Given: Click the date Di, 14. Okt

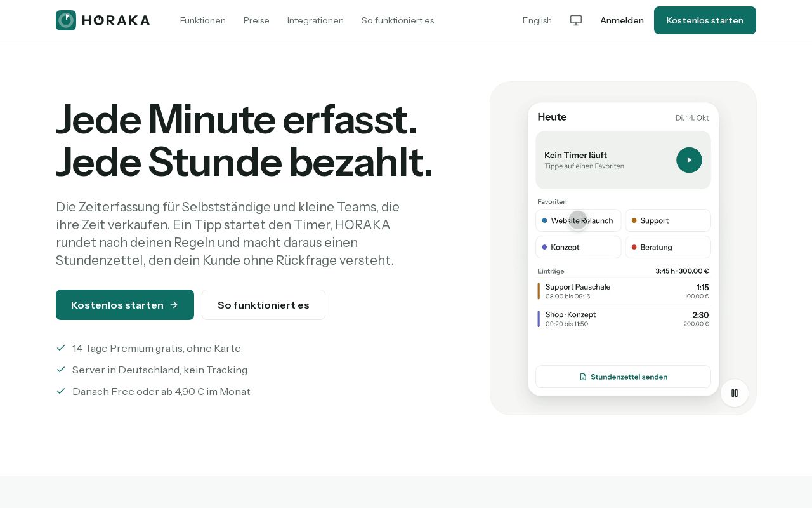Looking at the screenshot, I should pos(692,118).
